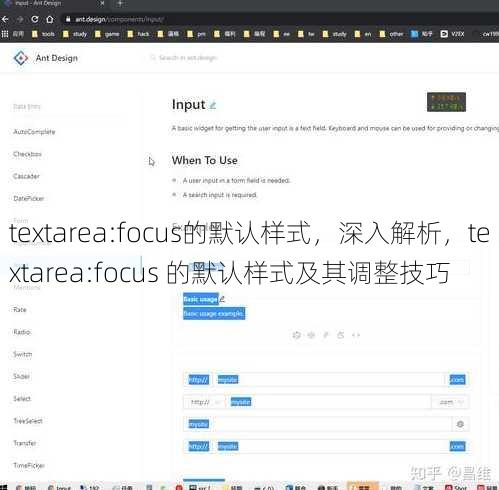Open TreeSelect in the sidebar

click(28, 421)
